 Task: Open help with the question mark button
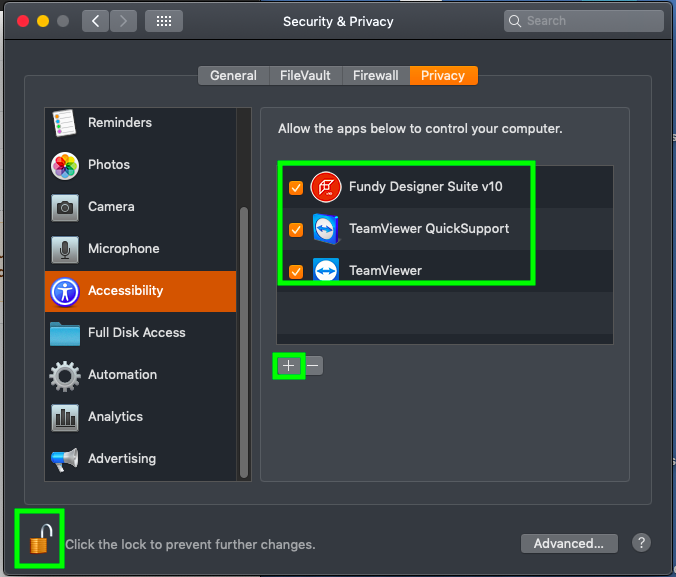[642, 543]
